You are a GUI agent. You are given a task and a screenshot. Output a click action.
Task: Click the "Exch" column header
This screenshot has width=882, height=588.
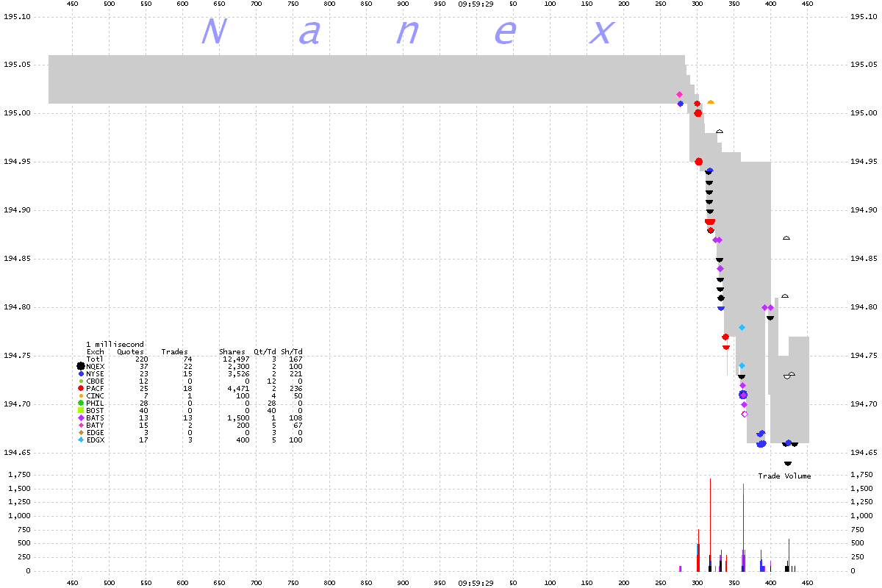[96, 351]
